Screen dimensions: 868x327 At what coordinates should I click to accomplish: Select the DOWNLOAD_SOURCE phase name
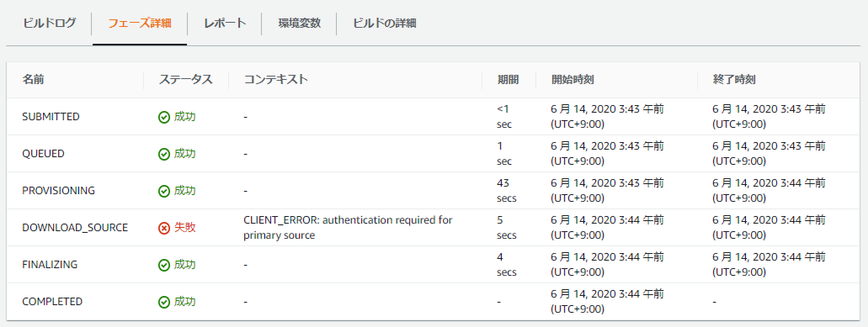75,228
